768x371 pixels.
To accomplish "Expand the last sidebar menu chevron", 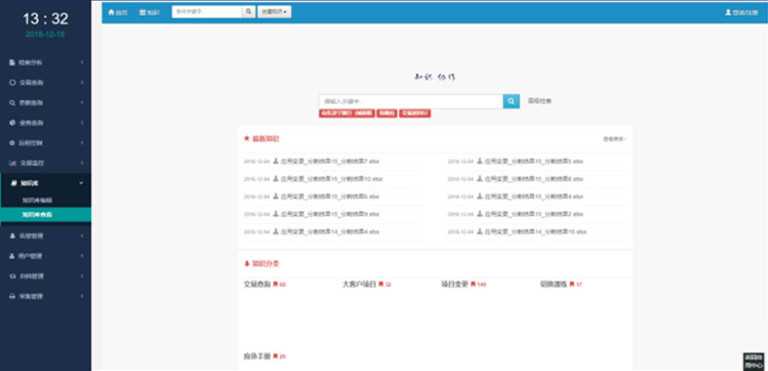I will 82,296.
